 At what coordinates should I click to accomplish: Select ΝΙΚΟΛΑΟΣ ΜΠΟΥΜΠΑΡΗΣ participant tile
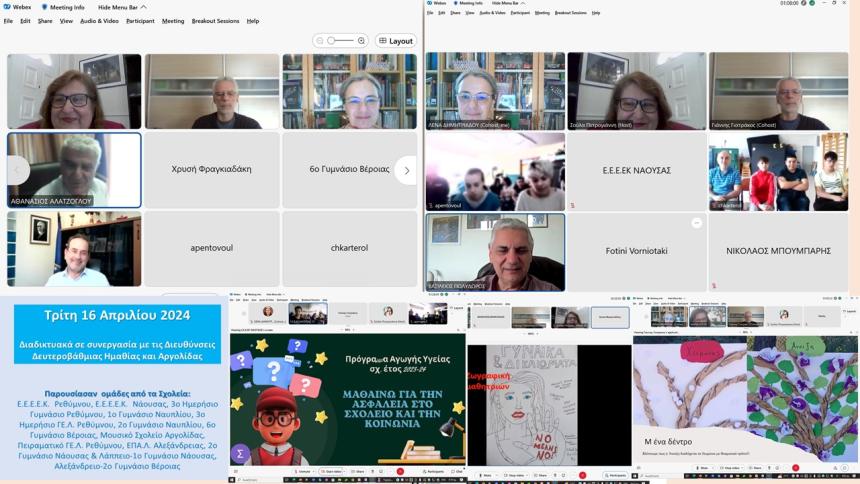(778, 251)
